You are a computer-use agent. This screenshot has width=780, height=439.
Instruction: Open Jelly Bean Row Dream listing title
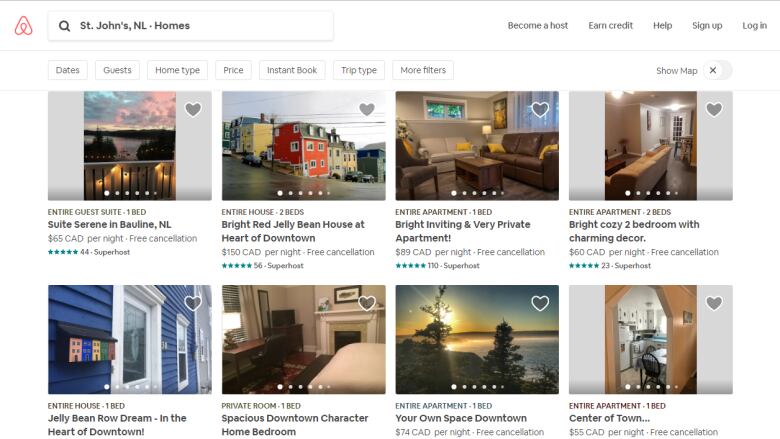[117, 425]
